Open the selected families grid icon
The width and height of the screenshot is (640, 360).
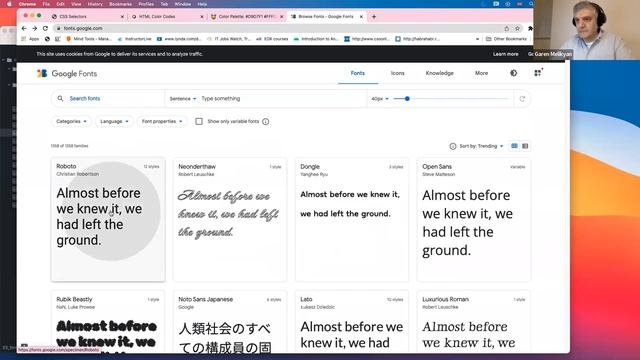point(538,73)
